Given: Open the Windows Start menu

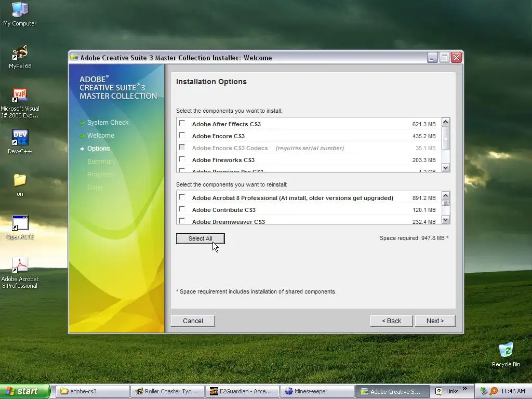Looking at the screenshot, I should [24, 391].
